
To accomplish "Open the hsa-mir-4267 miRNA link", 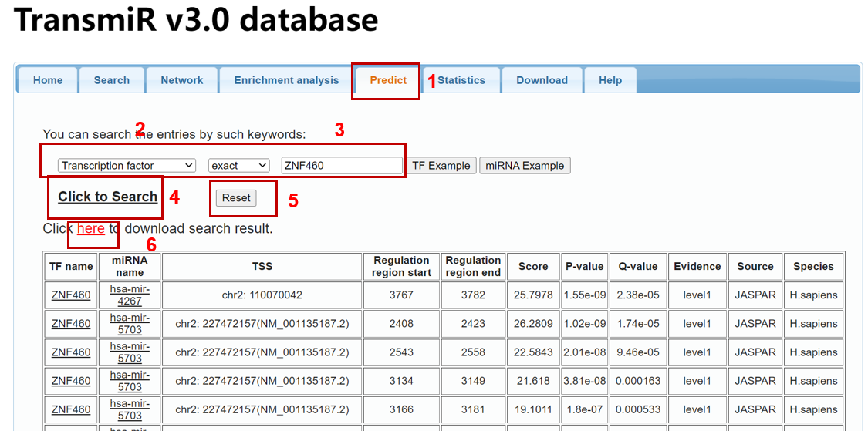I will point(130,295).
